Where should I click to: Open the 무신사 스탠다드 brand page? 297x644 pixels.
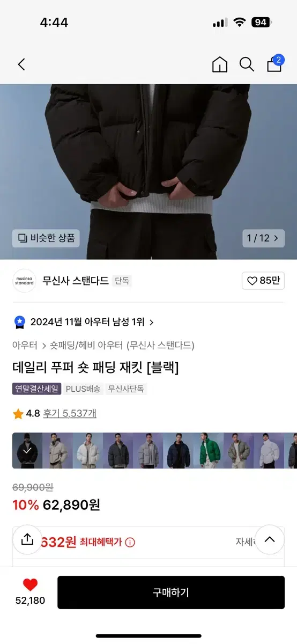(76, 281)
